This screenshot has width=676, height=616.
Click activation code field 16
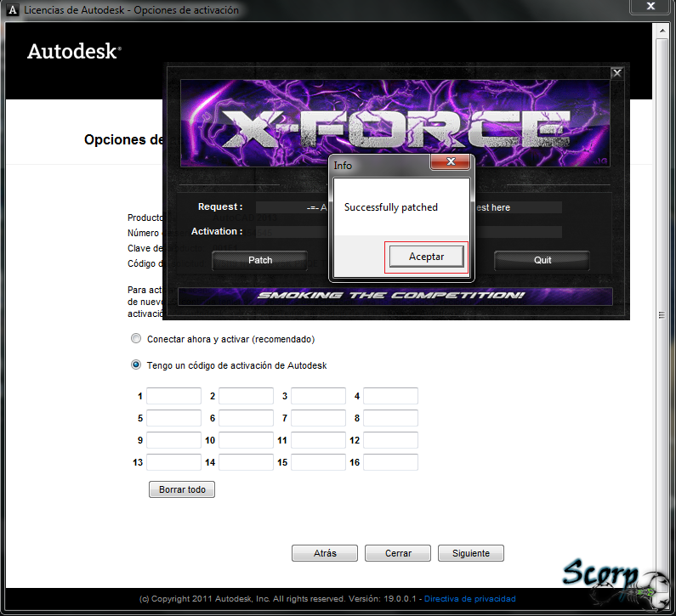point(390,462)
